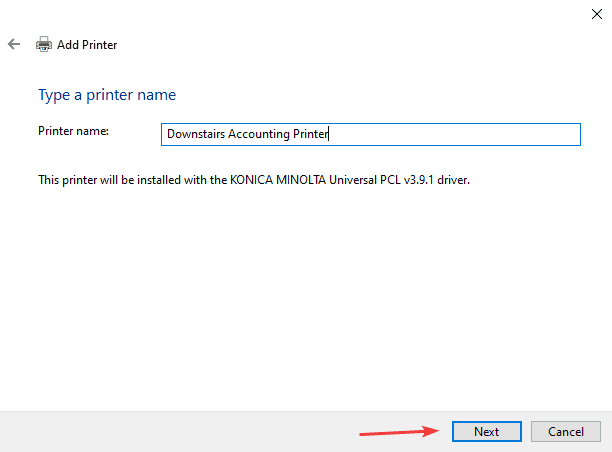
Task: Place cursor after Printer in name field
Action: 330,135
